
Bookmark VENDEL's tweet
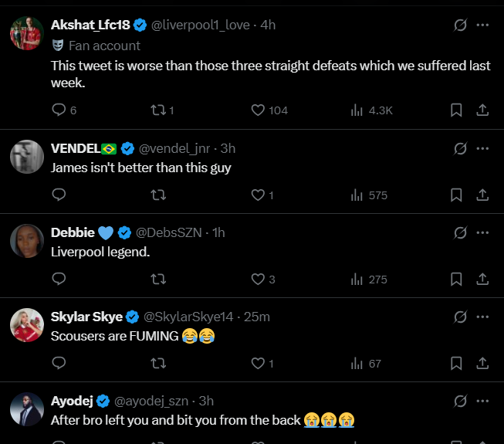(456, 195)
